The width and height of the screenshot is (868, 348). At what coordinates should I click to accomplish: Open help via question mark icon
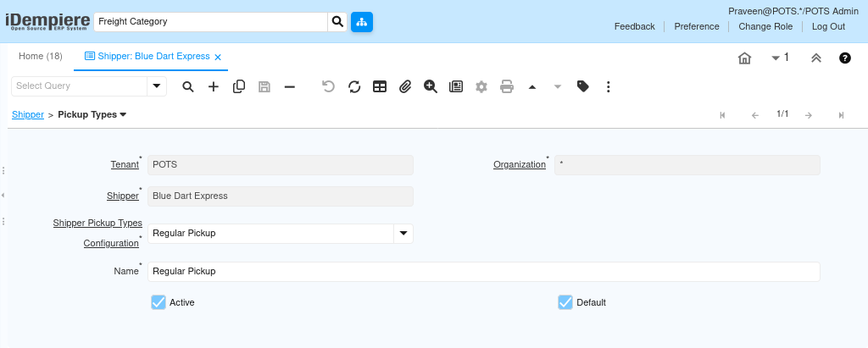845,58
